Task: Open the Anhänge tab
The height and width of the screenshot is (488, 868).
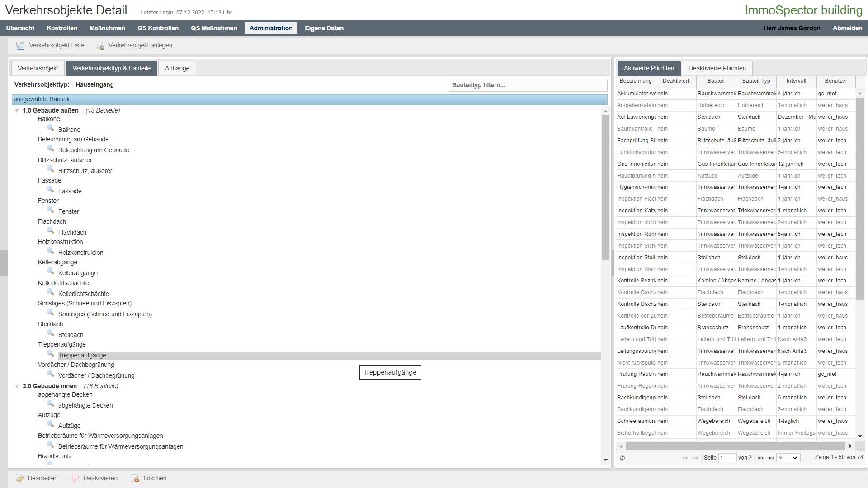Action: (x=177, y=68)
